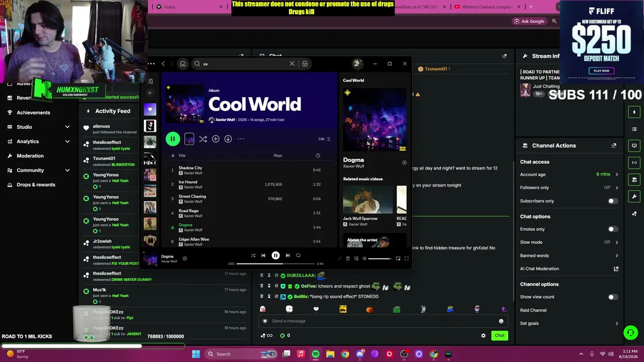Open chat settings gear
The image size is (644, 362).
point(484,335)
